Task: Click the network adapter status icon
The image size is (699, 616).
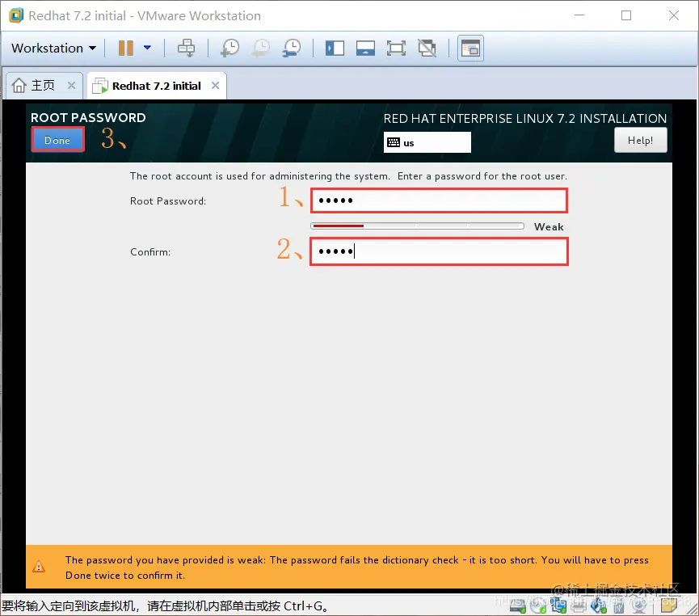Action: (x=558, y=605)
